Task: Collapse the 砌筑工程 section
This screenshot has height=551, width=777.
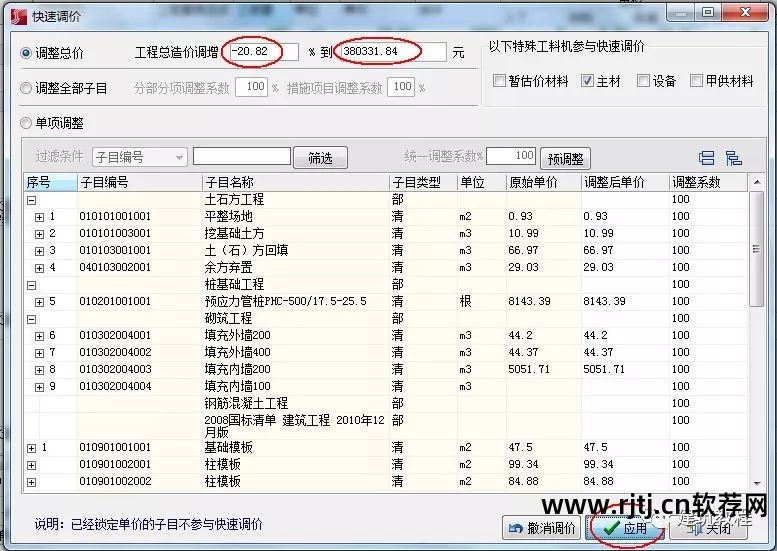Action: pos(32,319)
